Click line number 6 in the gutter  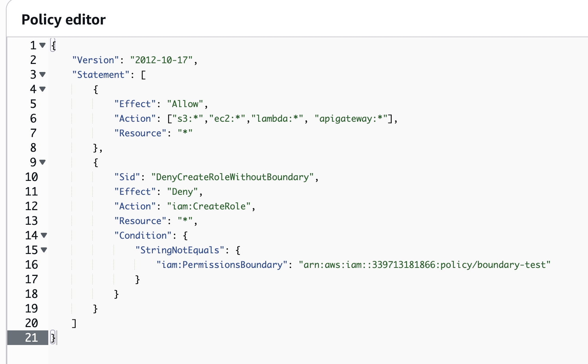coord(33,118)
